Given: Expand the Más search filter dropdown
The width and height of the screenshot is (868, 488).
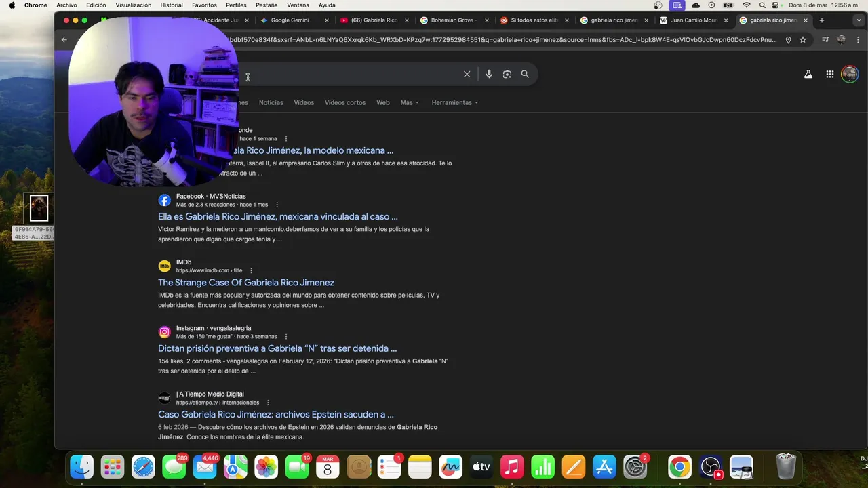Looking at the screenshot, I should pos(410,103).
